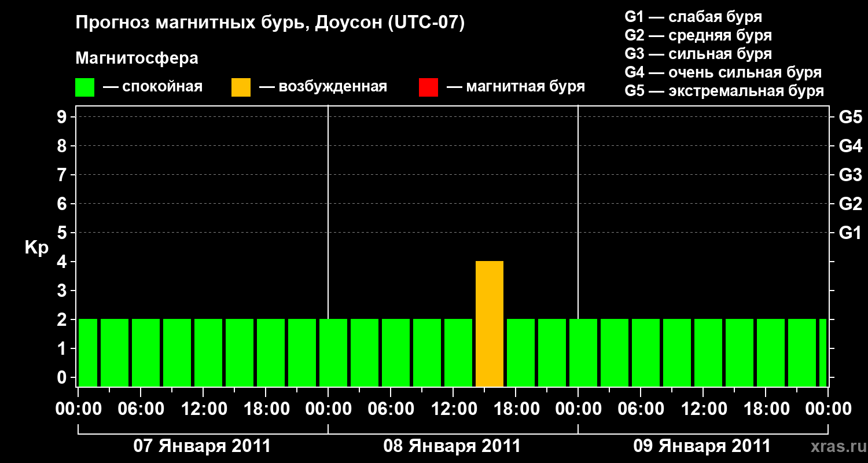Click the 'G4 — очень сильная буря' legend line

coord(723,72)
